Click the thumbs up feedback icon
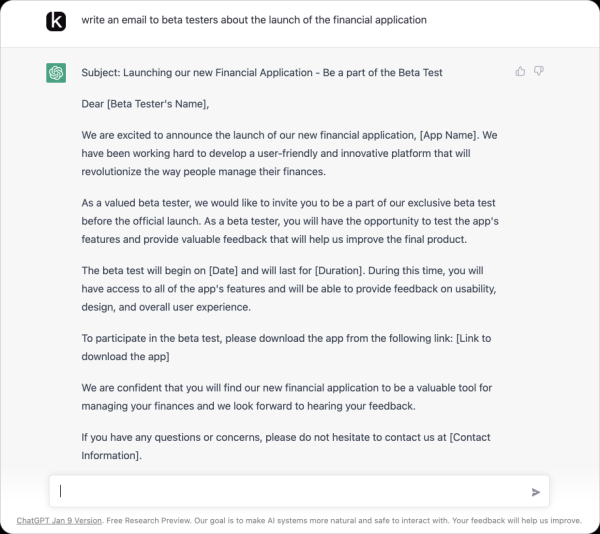Screen dimensions: 600x534 [520, 71]
